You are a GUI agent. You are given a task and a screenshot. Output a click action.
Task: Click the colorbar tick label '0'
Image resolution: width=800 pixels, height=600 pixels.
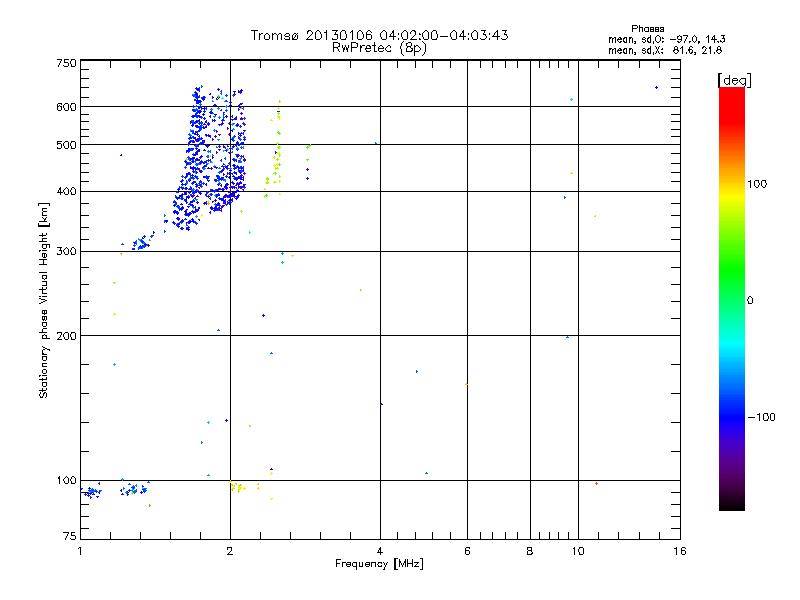(x=750, y=301)
